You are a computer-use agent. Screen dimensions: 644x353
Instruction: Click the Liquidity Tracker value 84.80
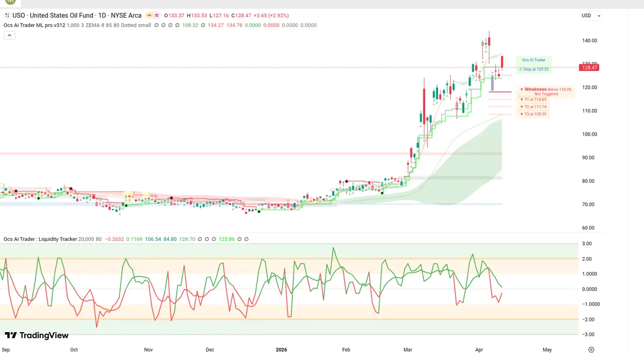pyautogui.click(x=170, y=239)
